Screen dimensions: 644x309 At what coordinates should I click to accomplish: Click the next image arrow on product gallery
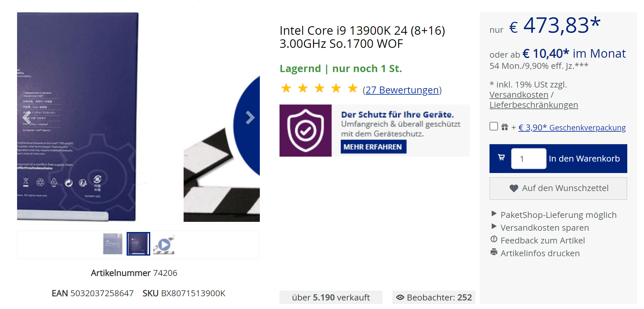tap(250, 118)
